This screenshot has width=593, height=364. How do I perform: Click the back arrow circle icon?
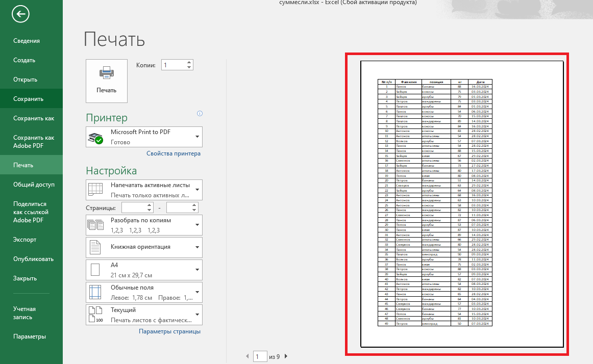[x=20, y=14]
